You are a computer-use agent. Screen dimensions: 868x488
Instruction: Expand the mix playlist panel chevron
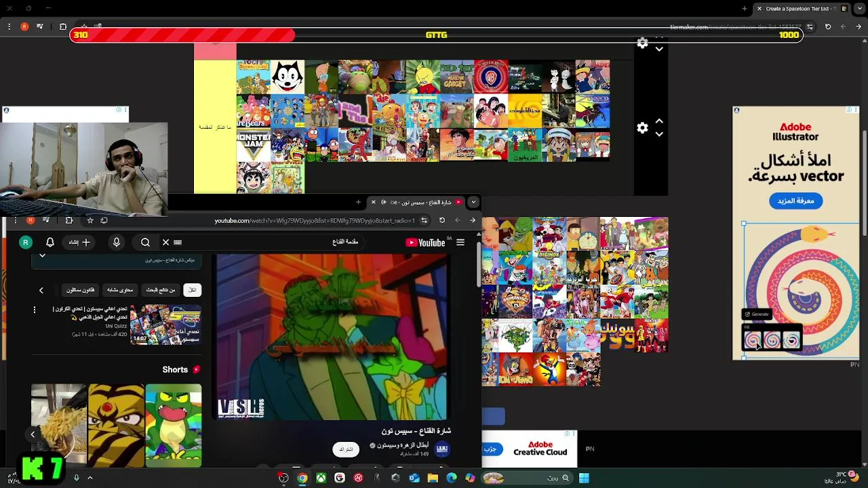[x=42, y=256]
